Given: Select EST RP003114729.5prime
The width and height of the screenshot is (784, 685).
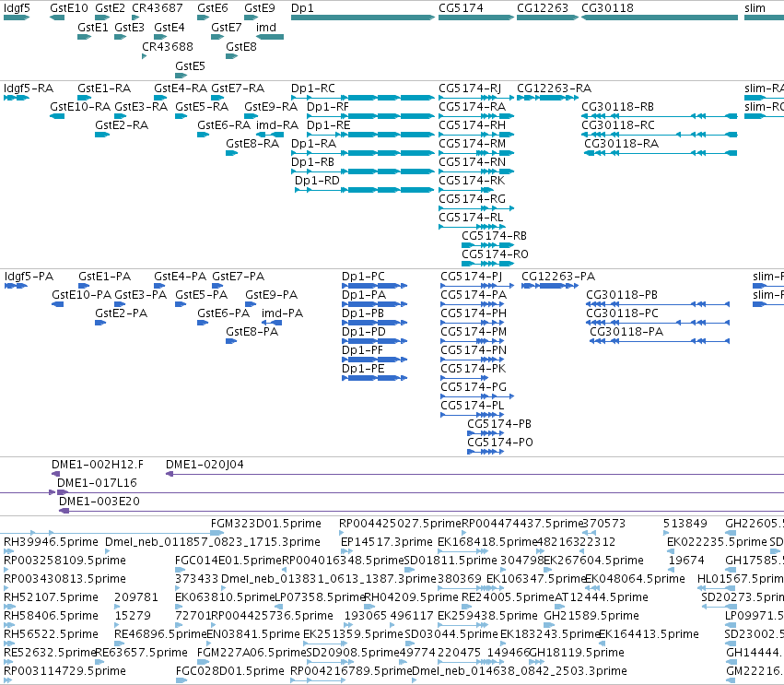Looking at the screenshot, I should click(64, 671).
